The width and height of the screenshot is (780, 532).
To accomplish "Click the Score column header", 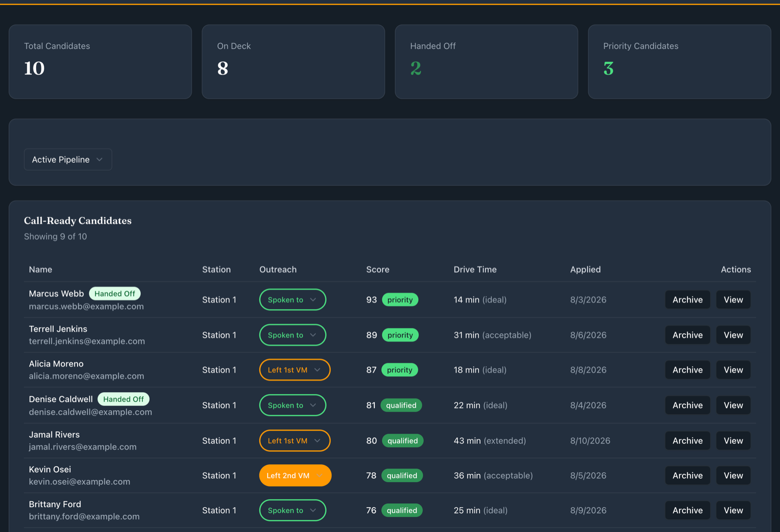I will 378,269.
